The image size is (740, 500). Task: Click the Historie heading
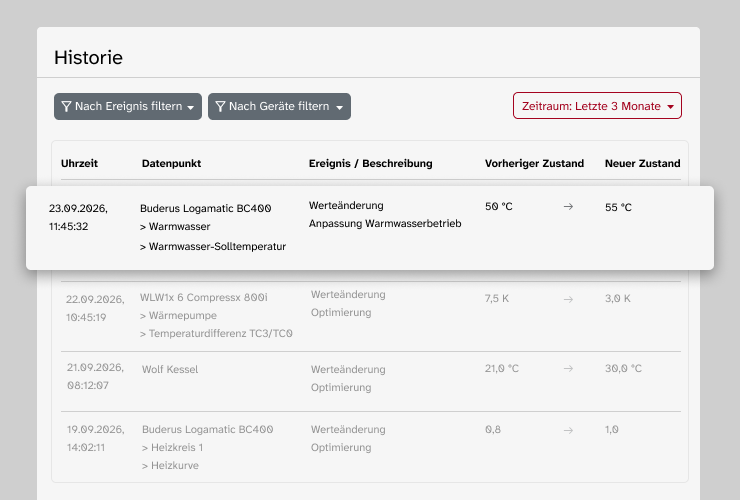88,58
